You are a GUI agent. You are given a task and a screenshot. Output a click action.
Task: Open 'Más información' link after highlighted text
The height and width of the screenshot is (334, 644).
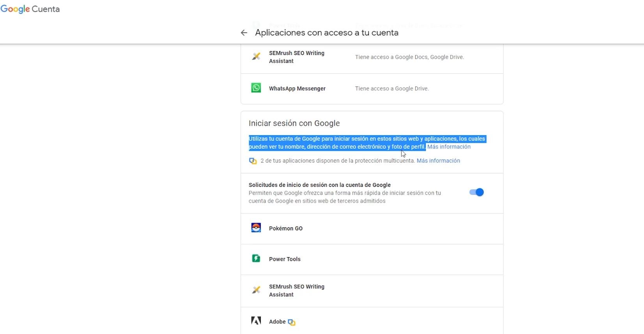tap(449, 147)
